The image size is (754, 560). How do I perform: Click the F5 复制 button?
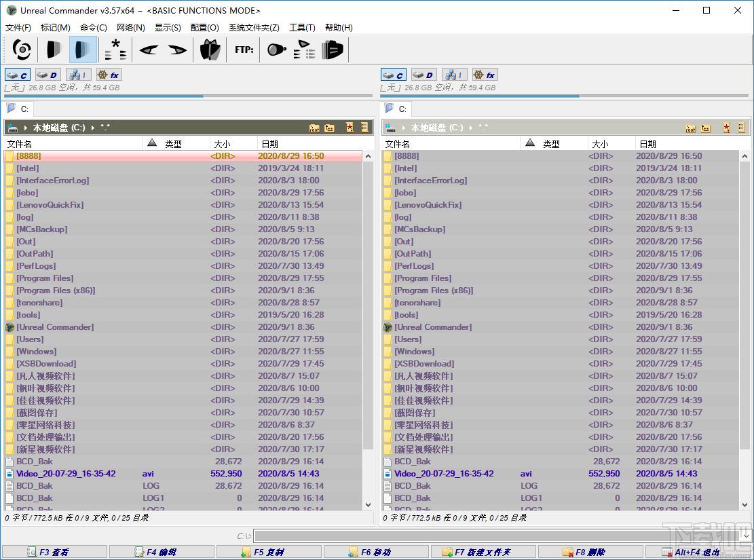269,552
